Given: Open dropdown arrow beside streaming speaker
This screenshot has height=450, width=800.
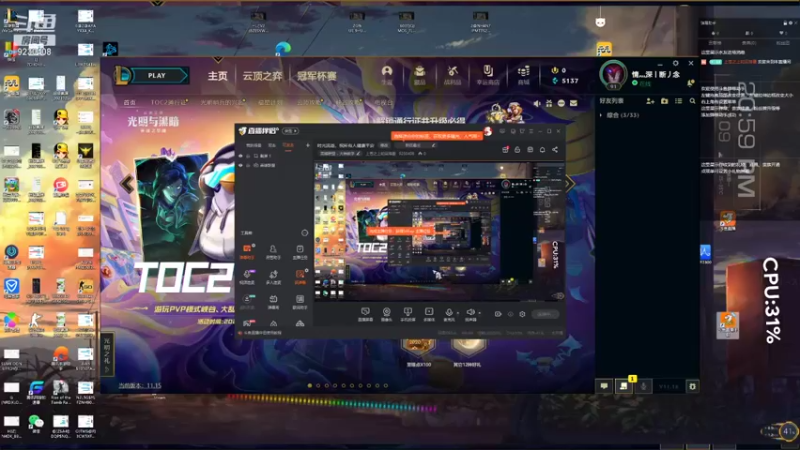Looking at the screenshot, I should (x=480, y=313).
